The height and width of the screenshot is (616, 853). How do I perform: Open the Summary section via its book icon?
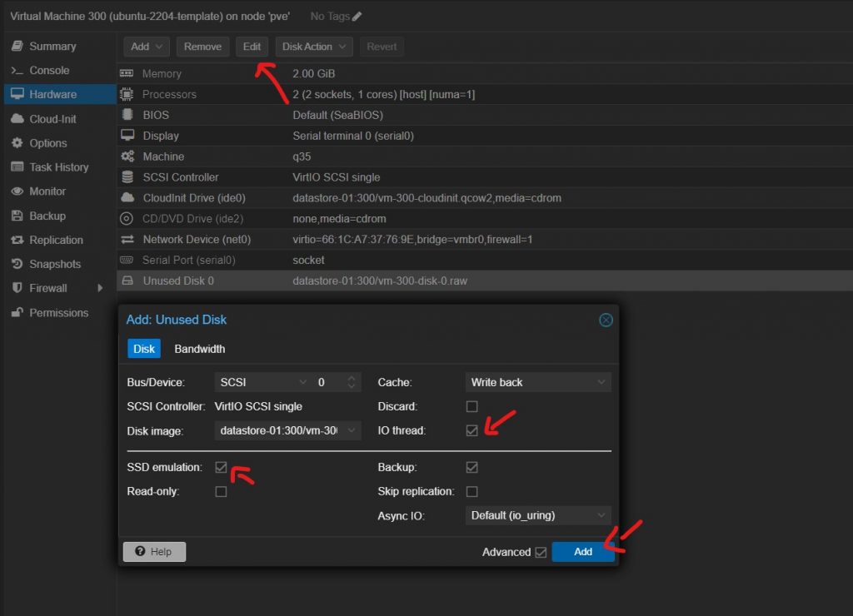click(17, 47)
